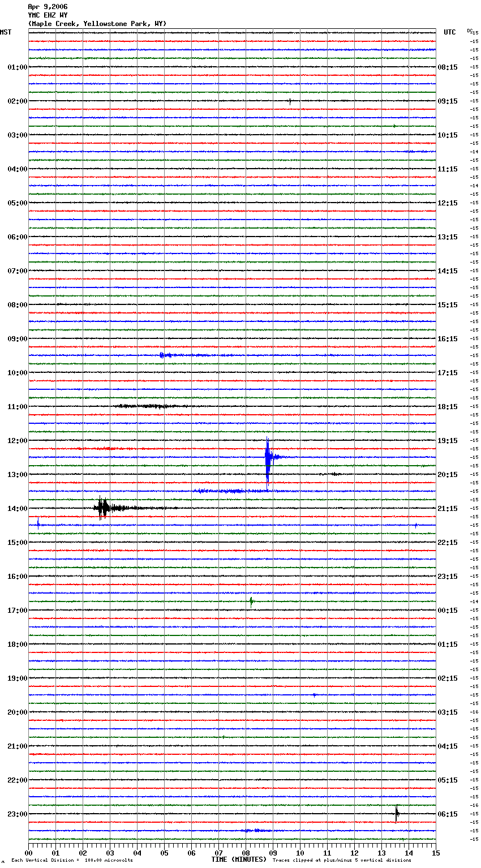Click the small black spike on the 02:00 trace
This screenshot has height=868, width=481.
click(290, 101)
